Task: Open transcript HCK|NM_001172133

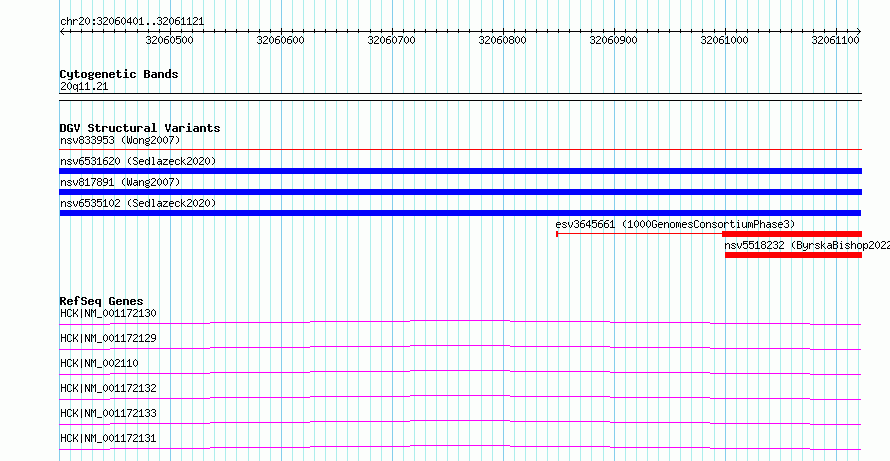Action: [108, 413]
